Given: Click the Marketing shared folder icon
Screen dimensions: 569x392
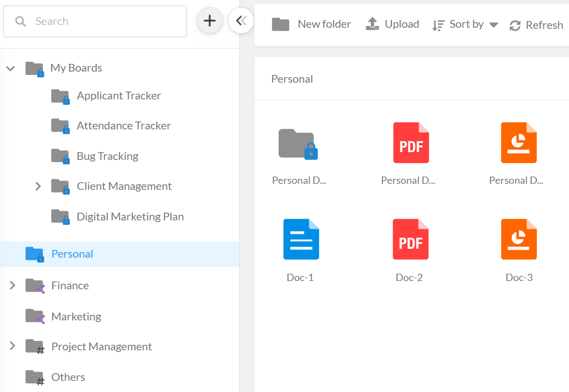Looking at the screenshot, I should tap(34, 315).
